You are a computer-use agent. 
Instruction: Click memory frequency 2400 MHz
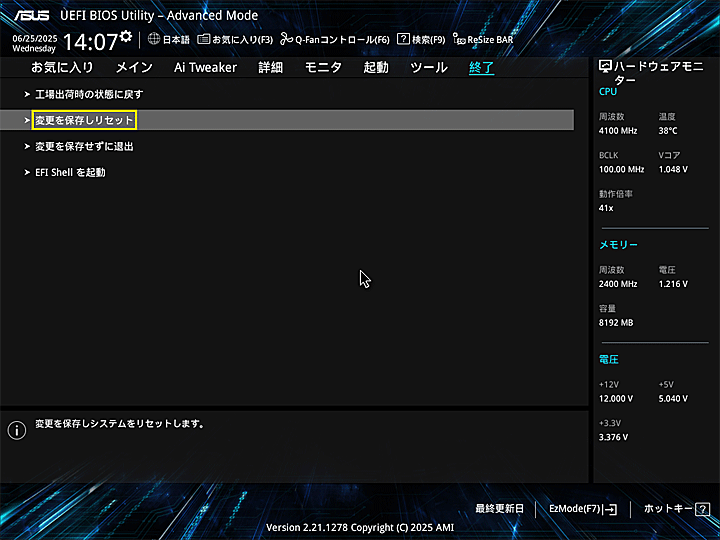pos(618,284)
